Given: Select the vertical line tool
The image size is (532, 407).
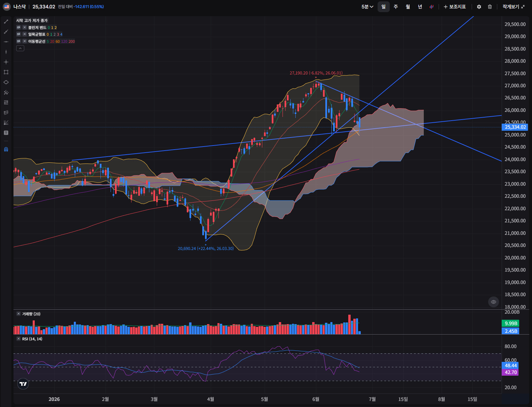Looking at the screenshot, I should tap(6, 52).
